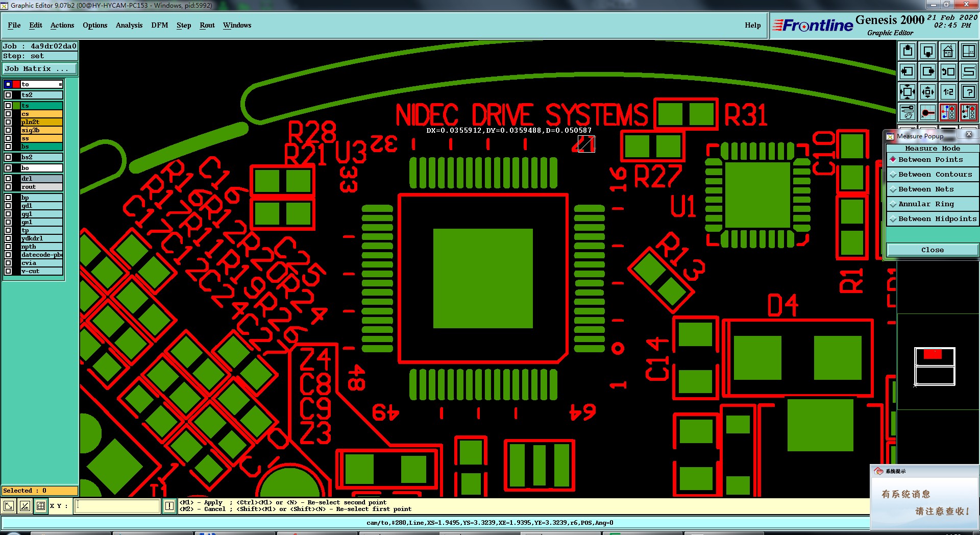Viewport: 980px width, 535px height.
Task: Toggle the 'v-cut' layer checkbox
Action: [x=8, y=271]
